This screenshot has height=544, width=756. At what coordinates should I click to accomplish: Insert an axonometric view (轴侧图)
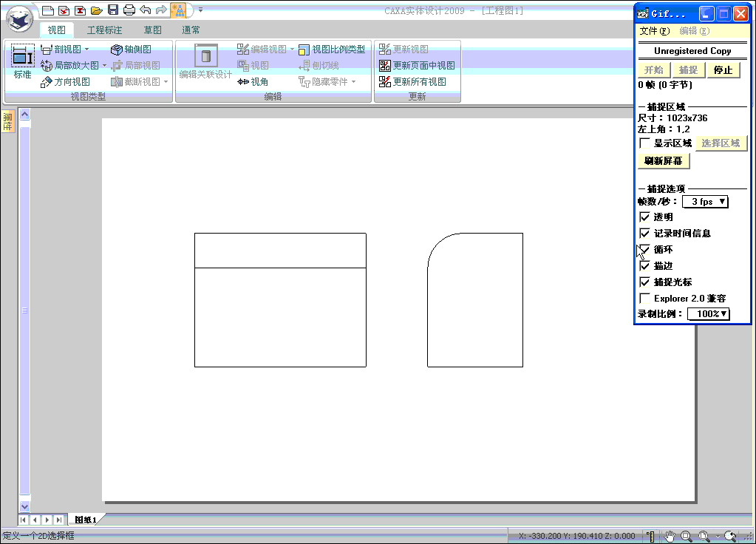pyautogui.click(x=131, y=50)
